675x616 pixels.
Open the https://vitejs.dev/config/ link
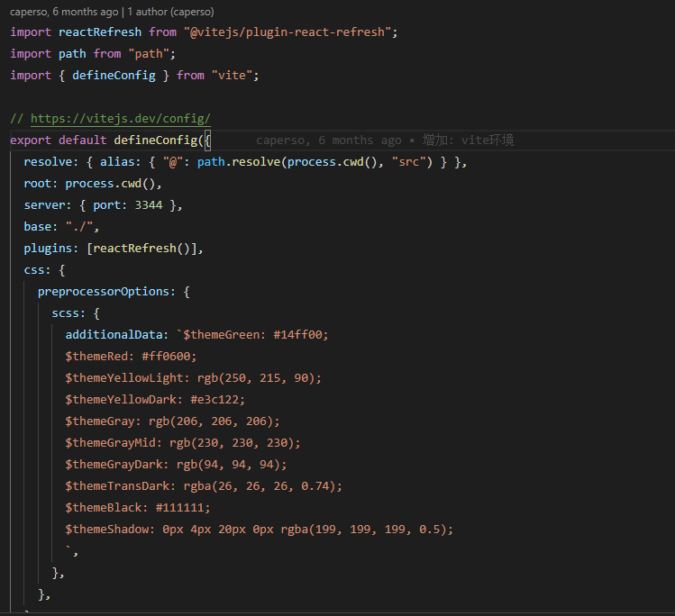coord(121,118)
